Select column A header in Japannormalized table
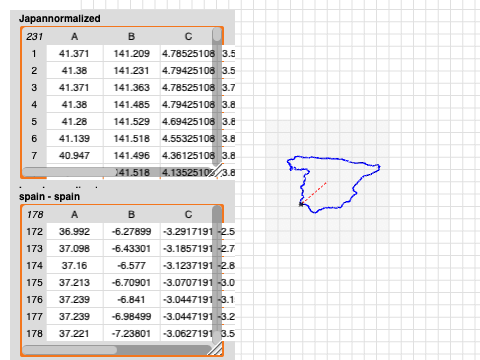Image resolution: width=480 pixels, height=360 pixels. tap(75, 36)
